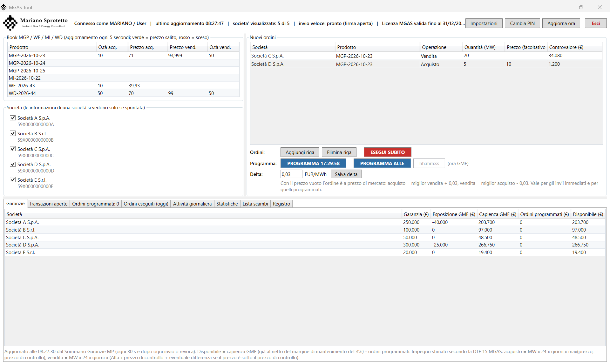Click Aggiungi riga to add order row
Image resolution: width=610 pixels, height=364 pixels.
point(300,152)
